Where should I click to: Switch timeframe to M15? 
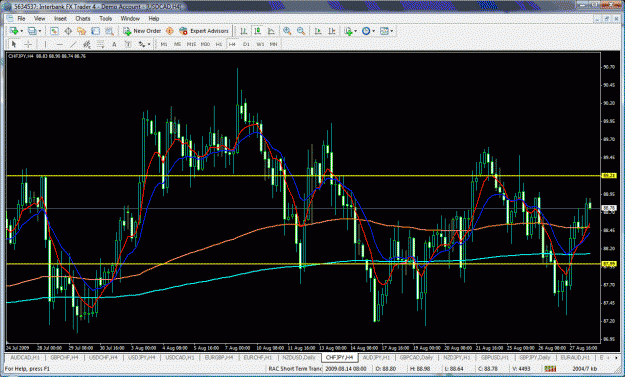click(x=191, y=44)
